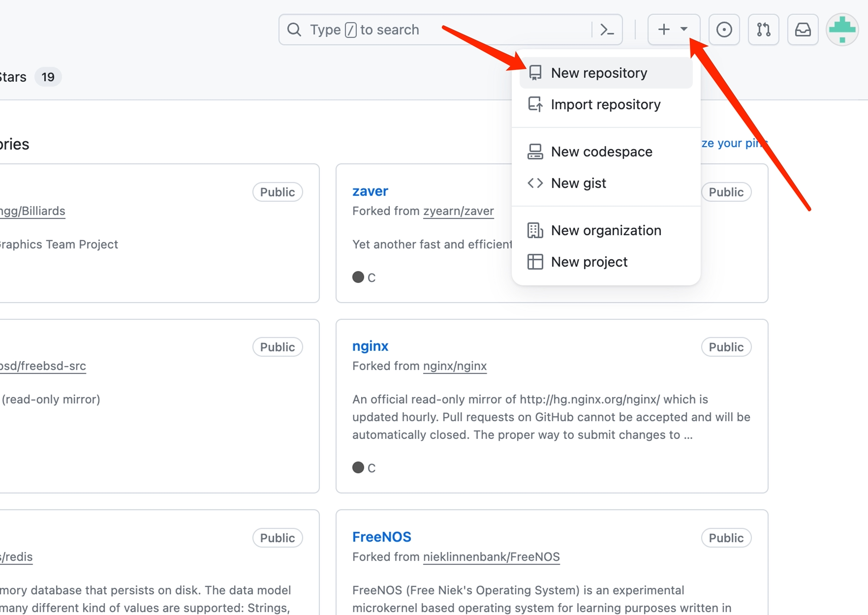Click the Import repository icon
The width and height of the screenshot is (868, 615).
[x=535, y=104]
